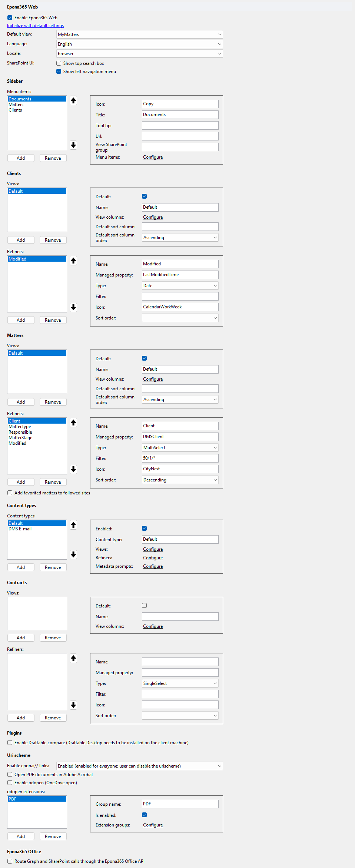The height and width of the screenshot is (868, 355).
Task: Configure Extension groups link
Action: 153,825
